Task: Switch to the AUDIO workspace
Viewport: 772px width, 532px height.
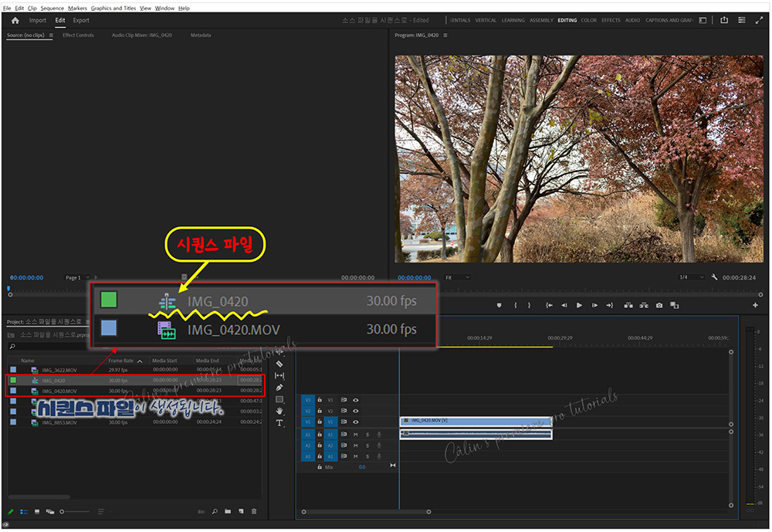Action: pyautogui.click(x=633, y=20)
